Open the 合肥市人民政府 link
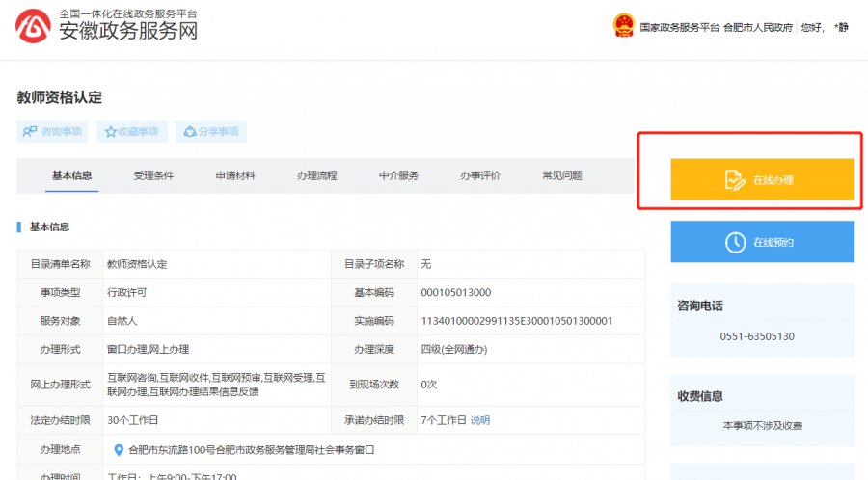The image size is (868, 480). [758, 28]
